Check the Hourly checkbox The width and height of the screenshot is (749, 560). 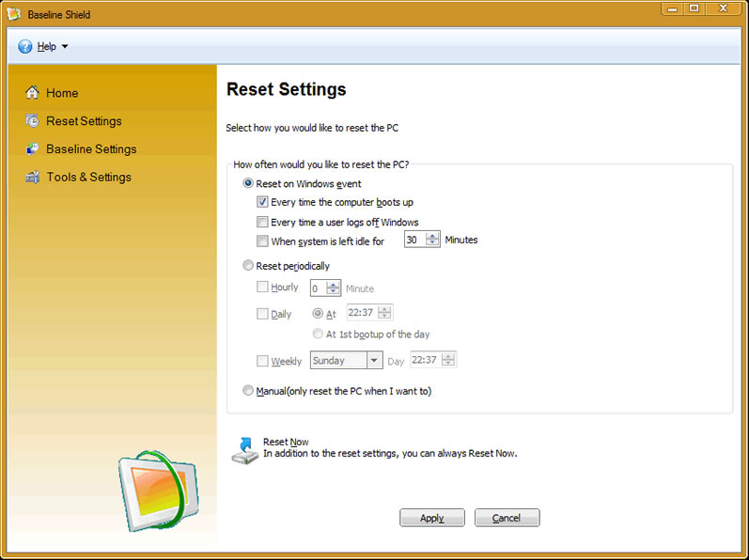click(x=262, y=287)
